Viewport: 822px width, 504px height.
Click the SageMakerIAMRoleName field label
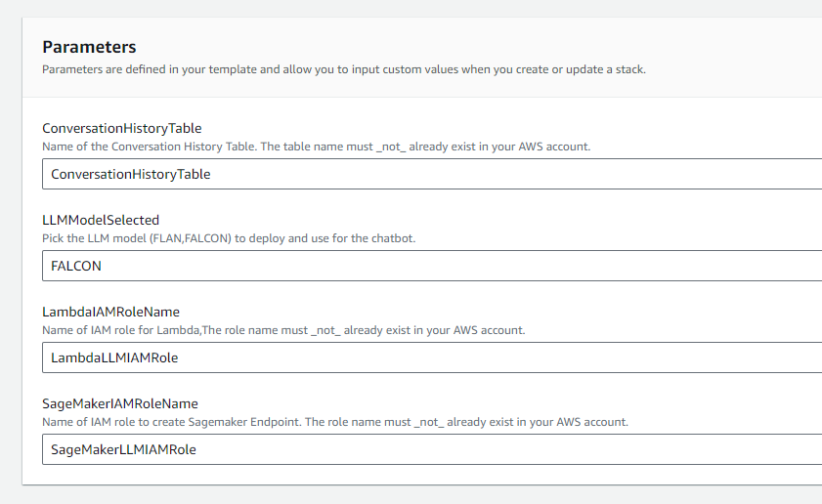click(120, 403)
